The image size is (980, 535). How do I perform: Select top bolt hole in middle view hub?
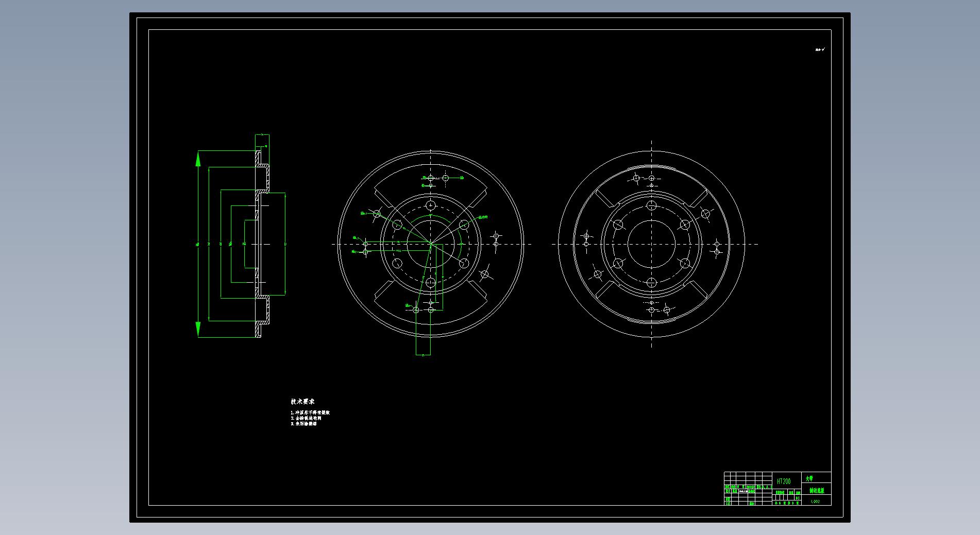pyautogui.click(x=431, y=205)
